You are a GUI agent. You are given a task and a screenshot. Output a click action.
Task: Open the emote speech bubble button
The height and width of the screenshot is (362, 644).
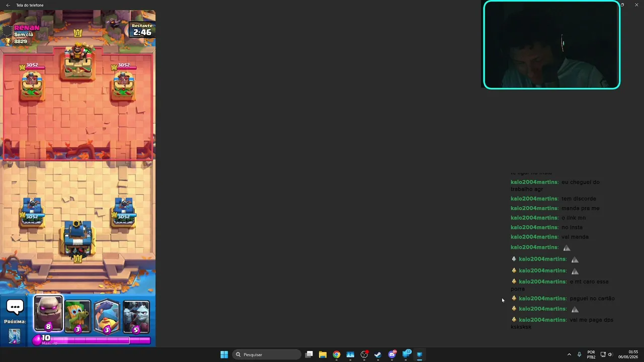[x=15, y=306]
